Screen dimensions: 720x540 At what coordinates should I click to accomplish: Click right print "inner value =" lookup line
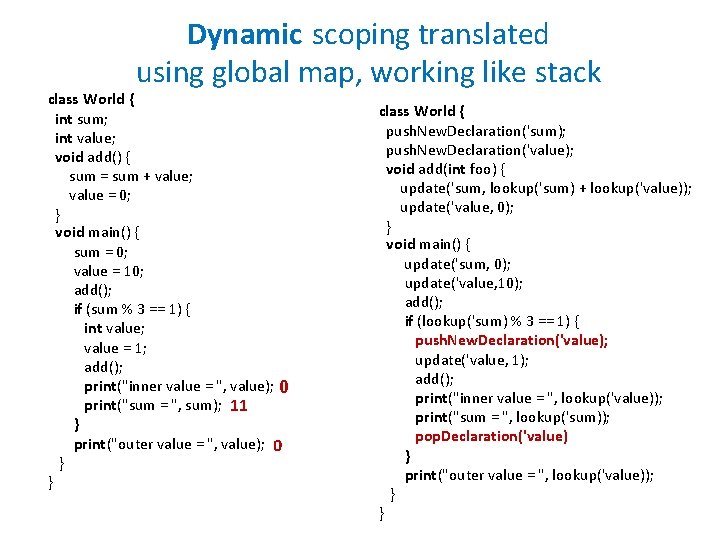pos(539,399)
